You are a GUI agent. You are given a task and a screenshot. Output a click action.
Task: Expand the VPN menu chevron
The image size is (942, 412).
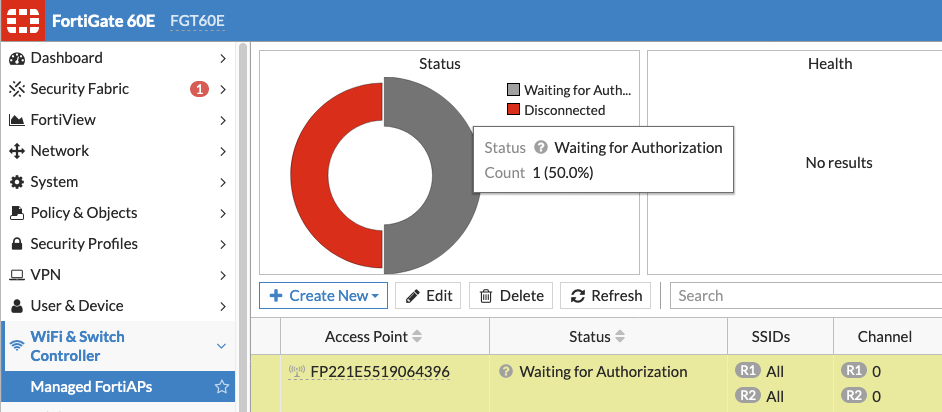coord(223,275)
